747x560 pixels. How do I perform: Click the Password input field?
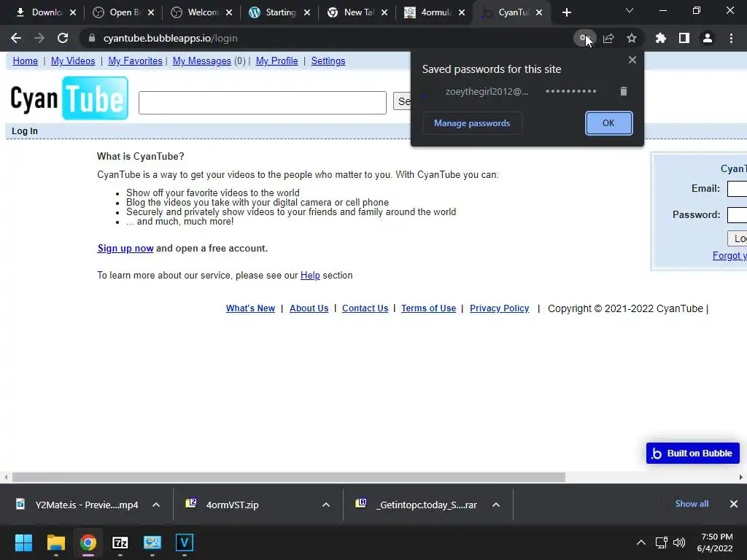[737, 215]
